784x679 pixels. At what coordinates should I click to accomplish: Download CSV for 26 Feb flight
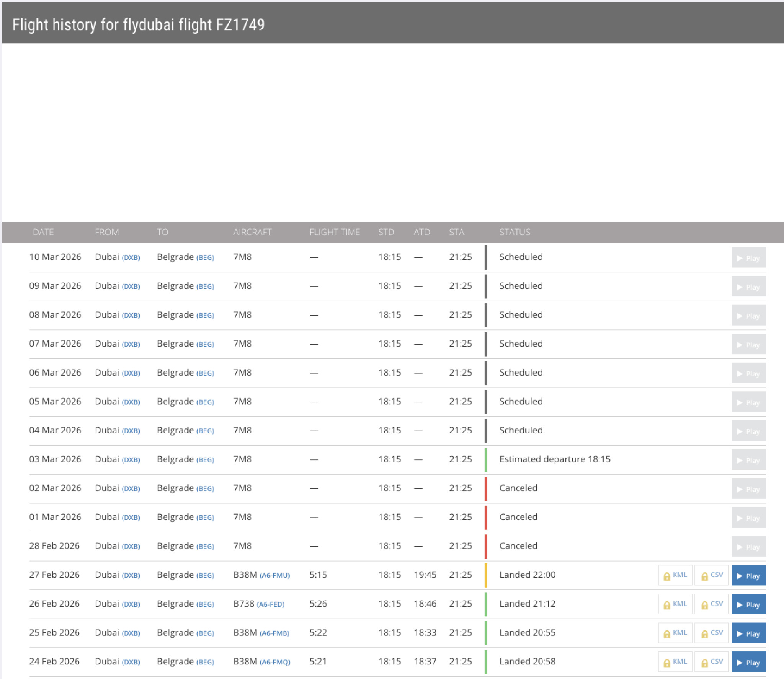[711, 604]
